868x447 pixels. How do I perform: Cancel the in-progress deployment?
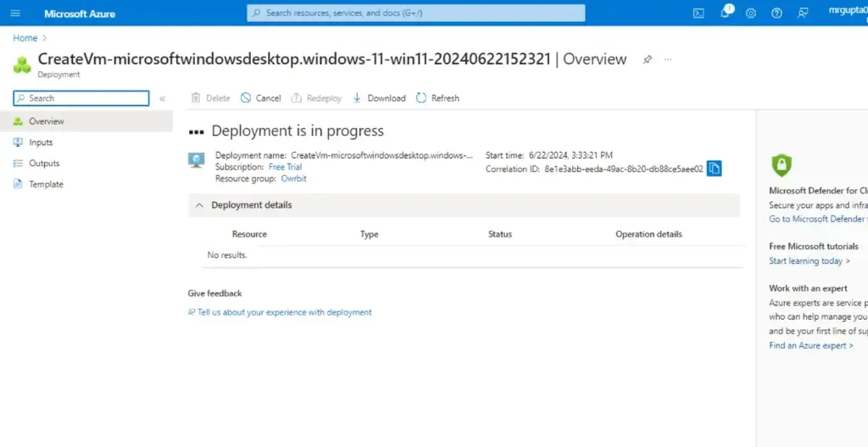click(260, 98)
